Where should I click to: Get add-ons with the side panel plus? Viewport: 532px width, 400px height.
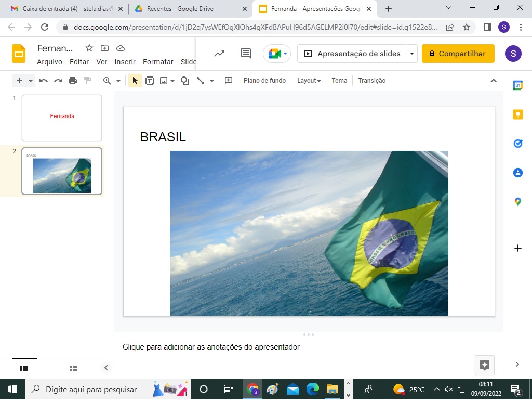(518, 248)
